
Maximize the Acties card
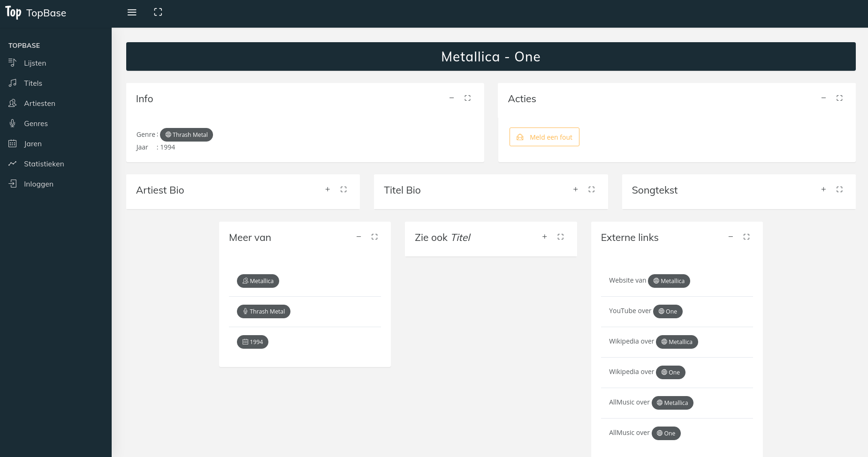point(839,98)
